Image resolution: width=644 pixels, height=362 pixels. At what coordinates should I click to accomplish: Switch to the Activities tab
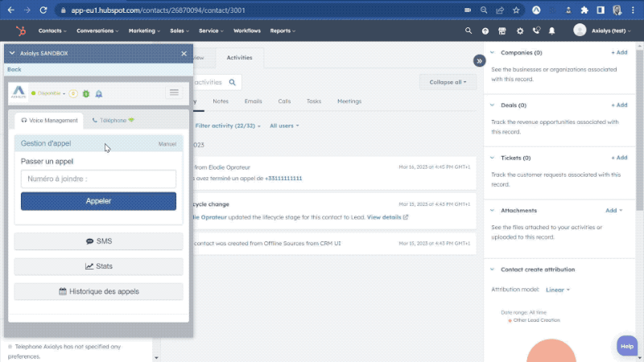tap(239, 58)
